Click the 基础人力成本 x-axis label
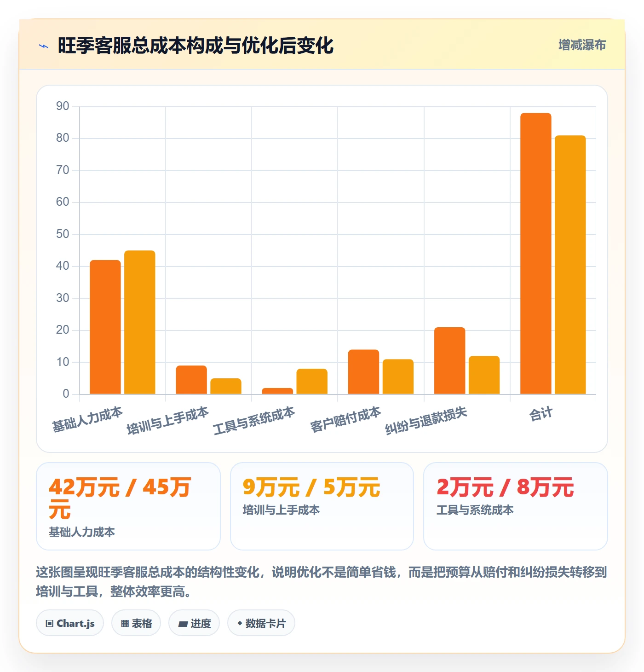The image size is (644, 672). click(x=87, y=419)
